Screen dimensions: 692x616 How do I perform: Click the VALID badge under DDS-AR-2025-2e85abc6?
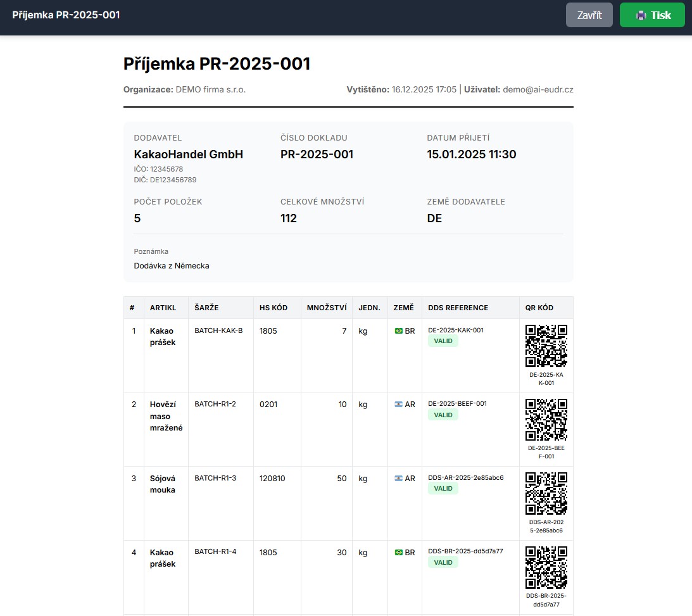tap(443, 489)
